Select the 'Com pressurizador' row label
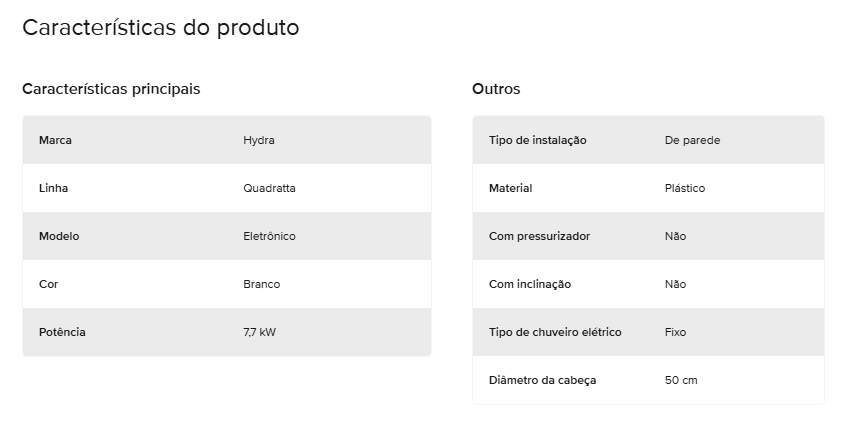Screen dimensions: 845x427 539,236
